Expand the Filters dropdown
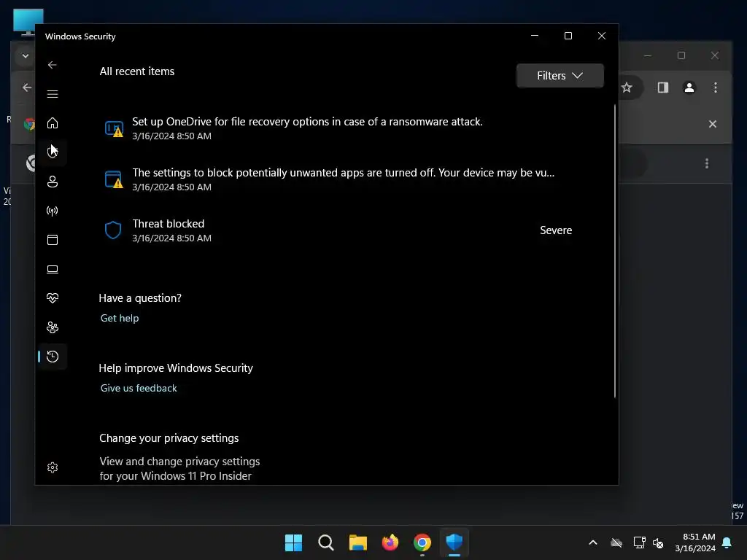The image size is (747, 560). tap(560, 76)
